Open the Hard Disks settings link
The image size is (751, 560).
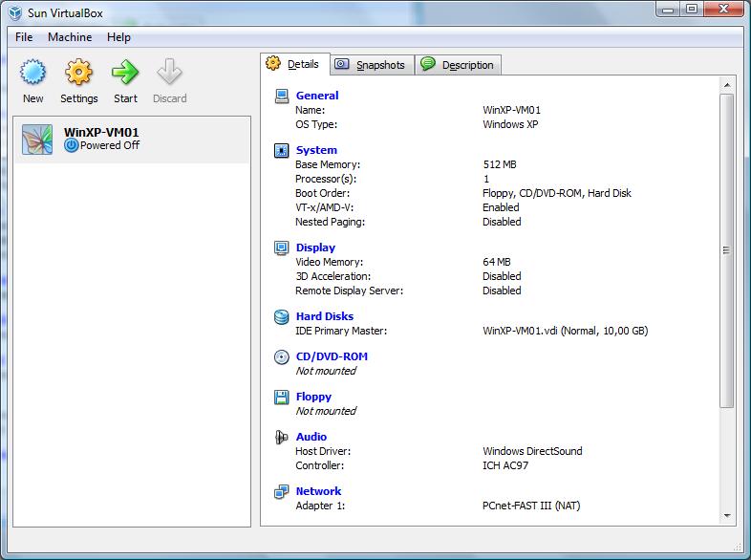click(x=325, y=316)
